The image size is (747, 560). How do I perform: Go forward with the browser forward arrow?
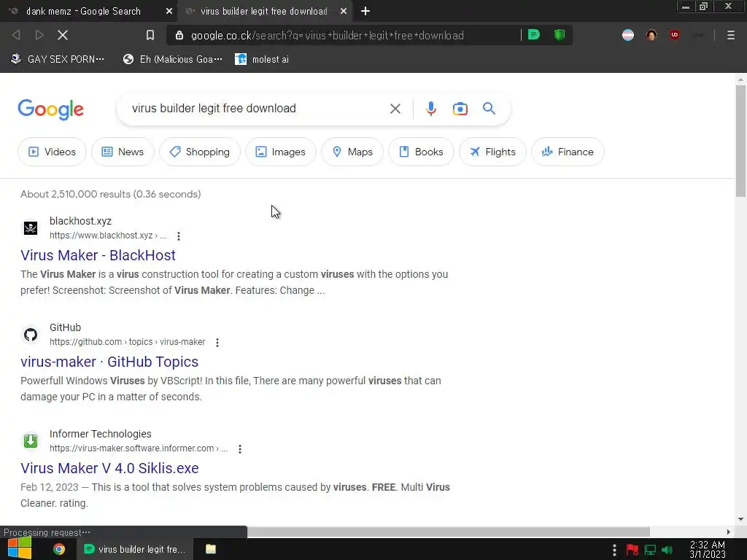coord(39,35)
